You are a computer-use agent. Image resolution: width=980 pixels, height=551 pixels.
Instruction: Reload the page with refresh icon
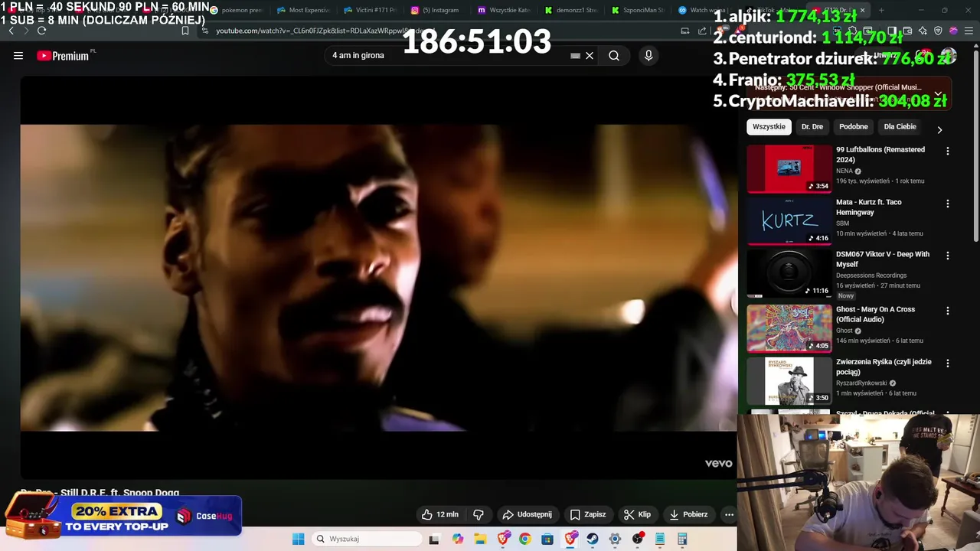coord(41,31)
